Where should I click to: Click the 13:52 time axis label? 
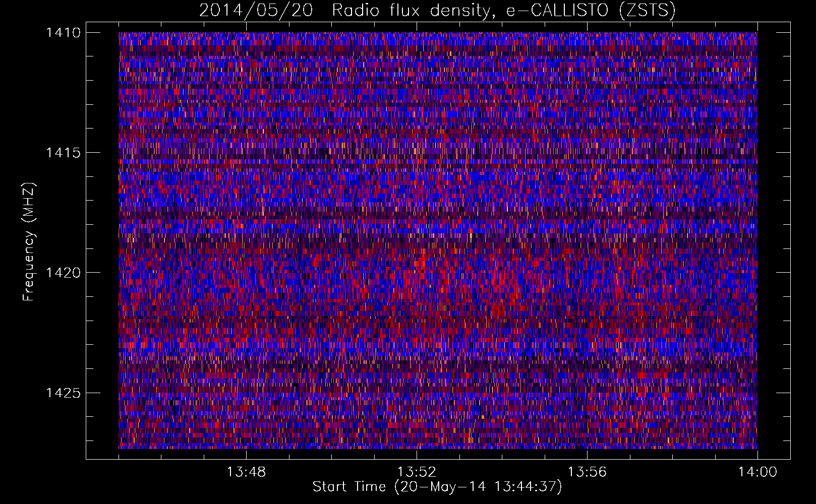[x=417, y=472]
